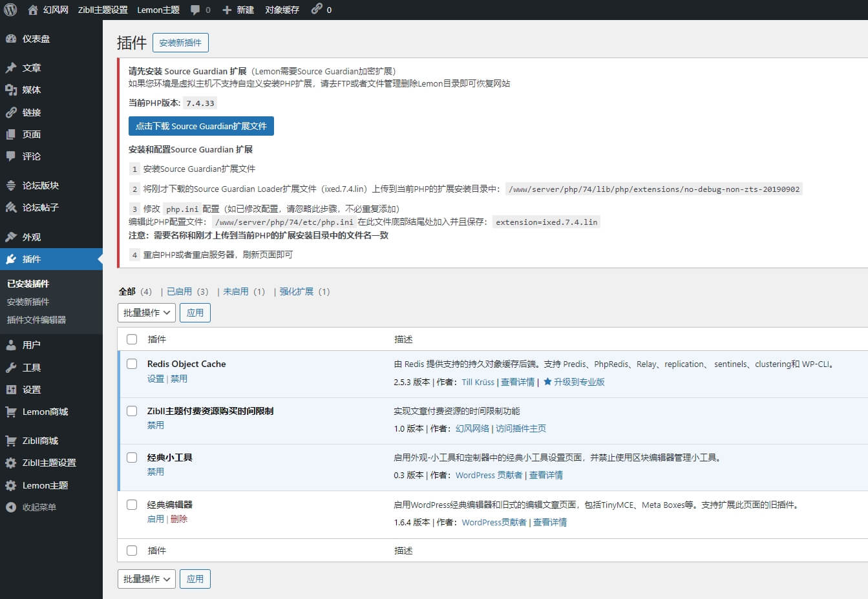868x599 pixels.
Task: Open 插件文件编辑器 in the sidebar submenu
Action: [36, 320]
